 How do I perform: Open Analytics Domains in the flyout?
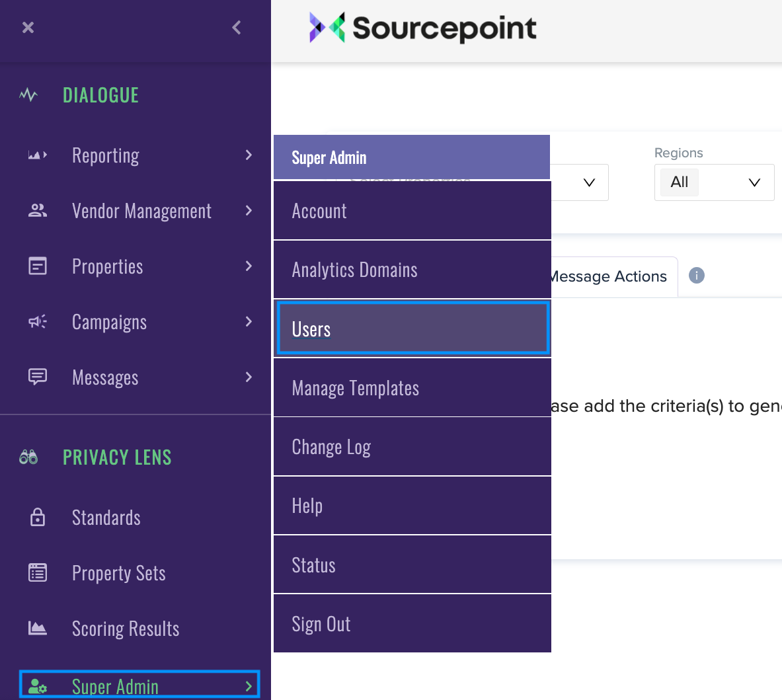pos(412,270)
